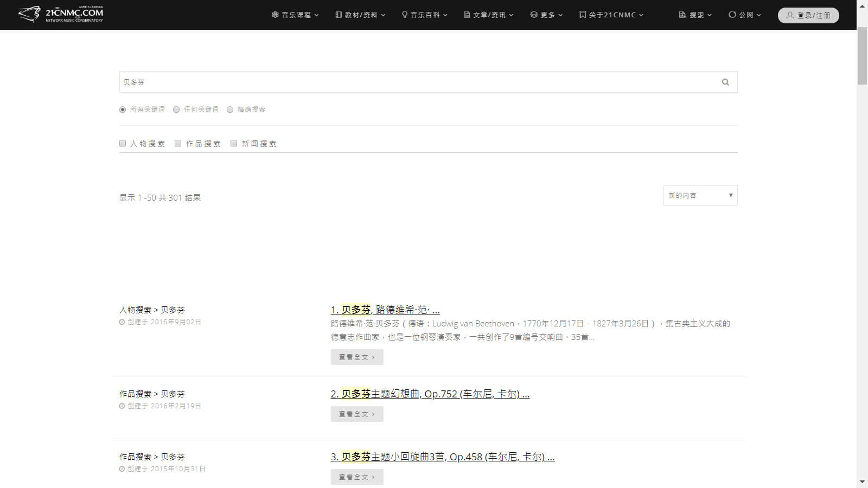This screenshot has width=868, height=488.
Task: Open the 公网 menu
Action: (745, 15)
